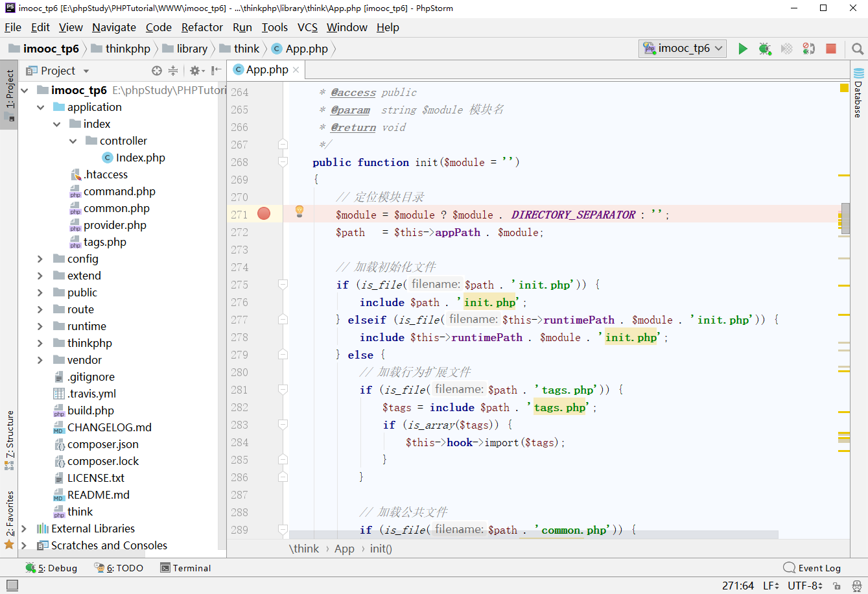Expand the vendor folder in project tree
This screenshot has width=868, height=594.
click(40, 360)
